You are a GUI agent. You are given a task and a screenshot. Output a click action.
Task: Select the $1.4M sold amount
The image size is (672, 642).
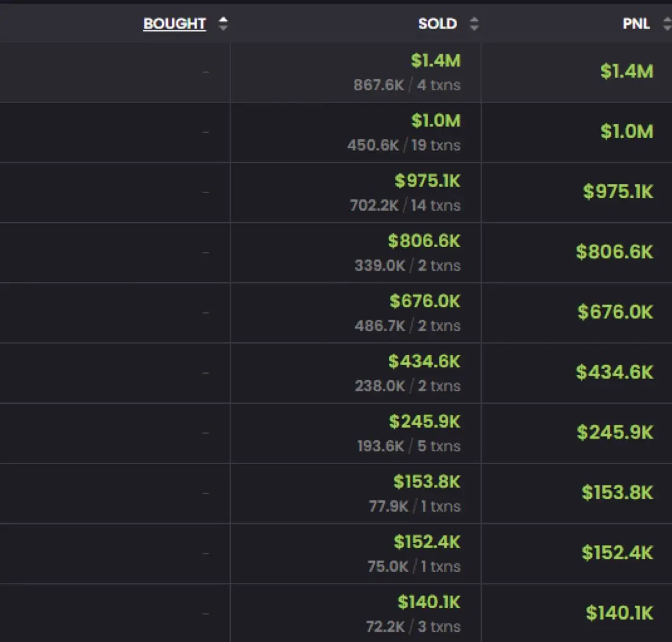[x=436, y=61]
